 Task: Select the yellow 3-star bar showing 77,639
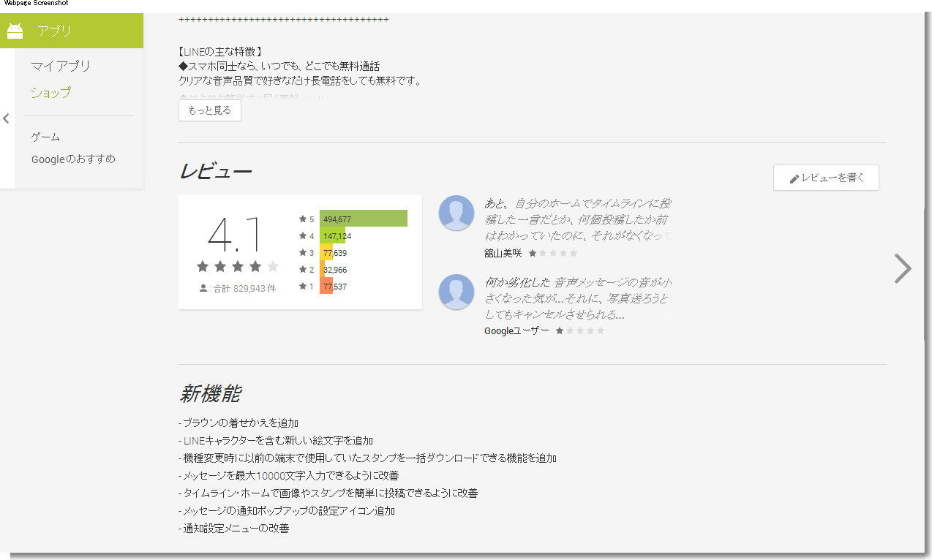pos(326,252)
